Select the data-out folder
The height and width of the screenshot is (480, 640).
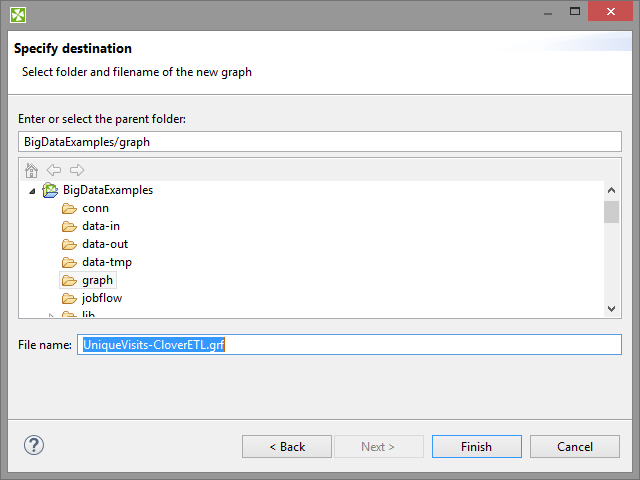[104, 244]
